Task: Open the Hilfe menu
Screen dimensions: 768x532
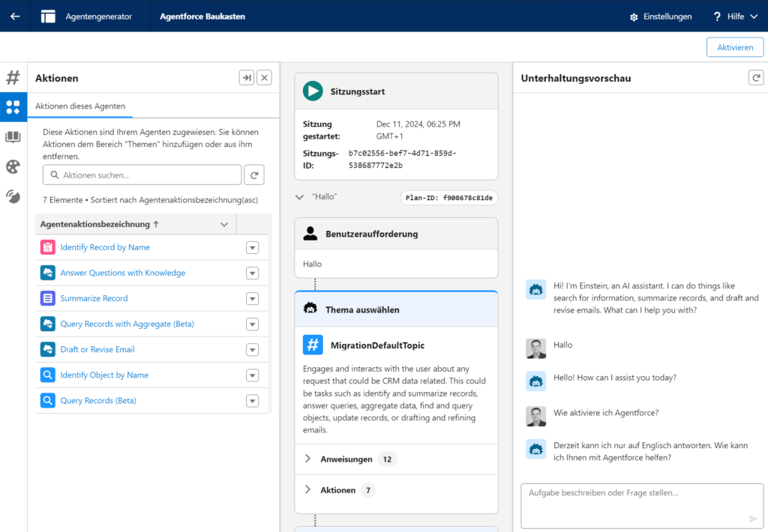Action: pyautogui.click(x=735, y=16)
